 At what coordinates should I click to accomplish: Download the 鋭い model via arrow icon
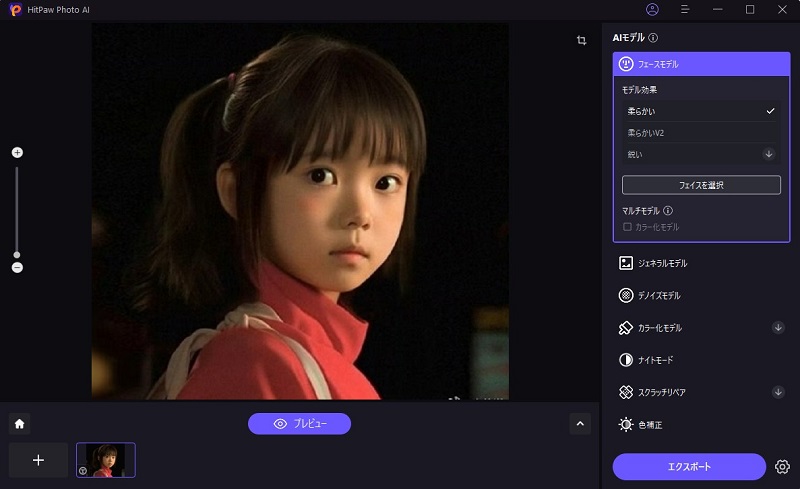pos(769,154)
